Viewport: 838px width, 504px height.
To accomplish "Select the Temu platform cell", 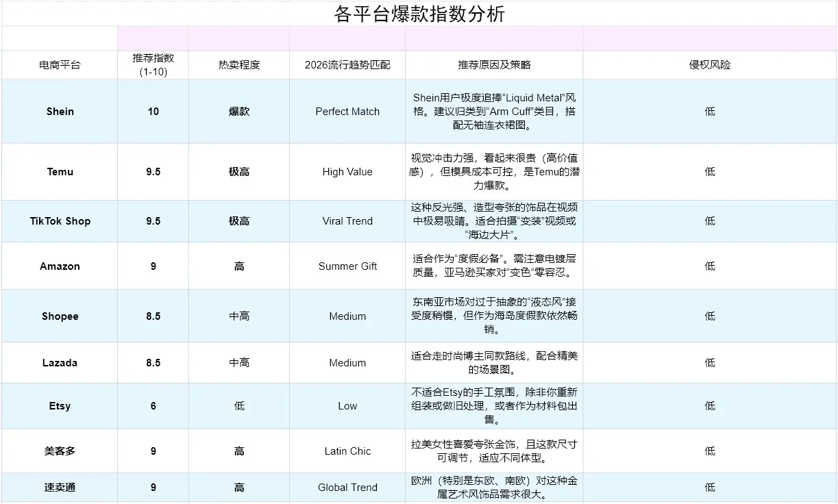I will coord(60,172).
